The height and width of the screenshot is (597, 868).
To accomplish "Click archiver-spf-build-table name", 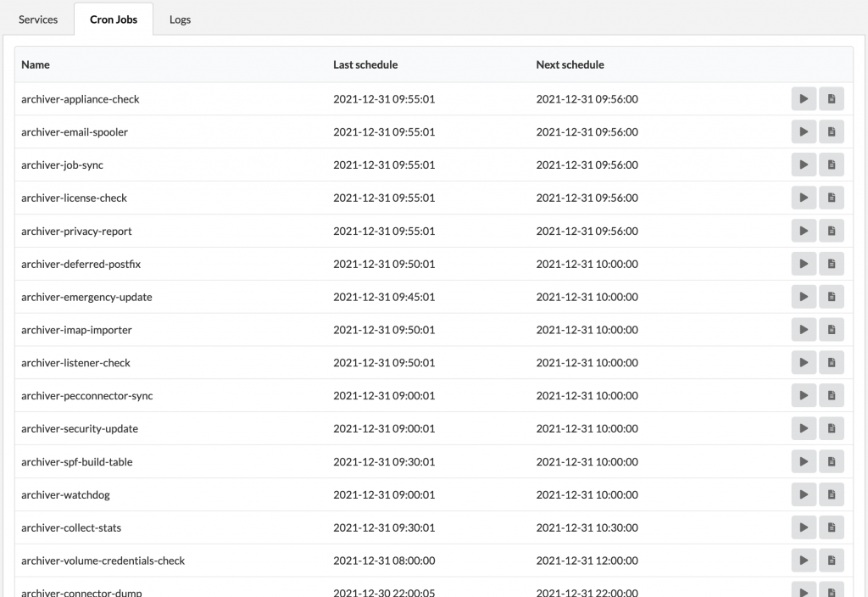I will pos(77,462).
